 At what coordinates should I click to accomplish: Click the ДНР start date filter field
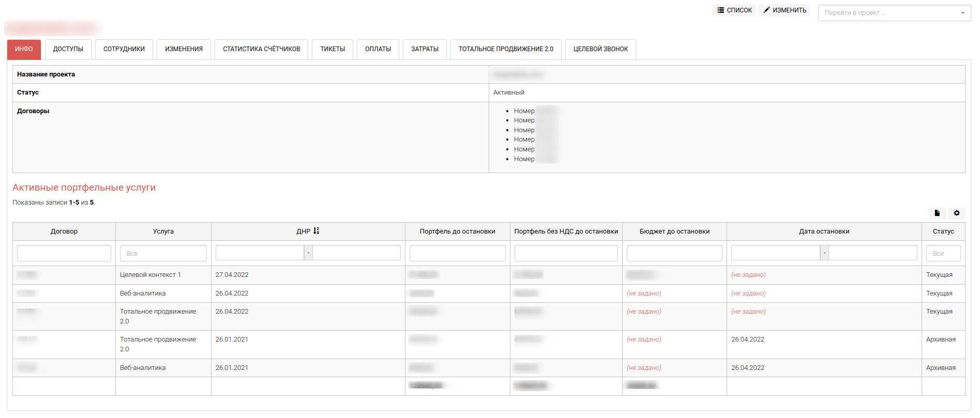click(x=260, y=253)
